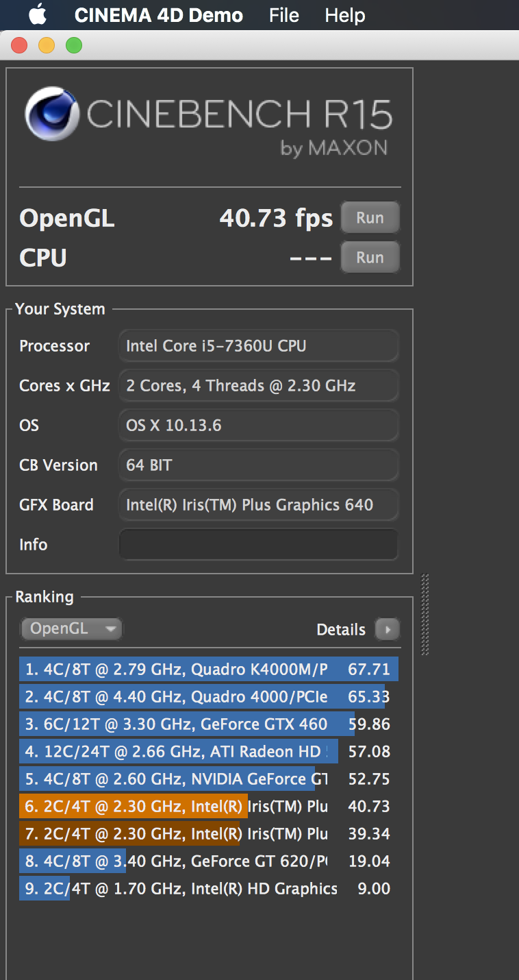Screen dimensions: 519x980
Task: Click the yellow minimize window button
Action: [47, 45]
